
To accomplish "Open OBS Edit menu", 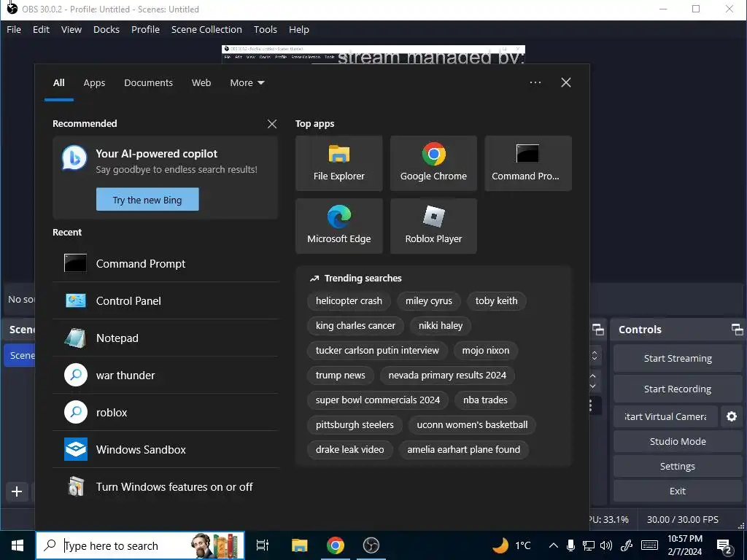I will click(41, 29).
